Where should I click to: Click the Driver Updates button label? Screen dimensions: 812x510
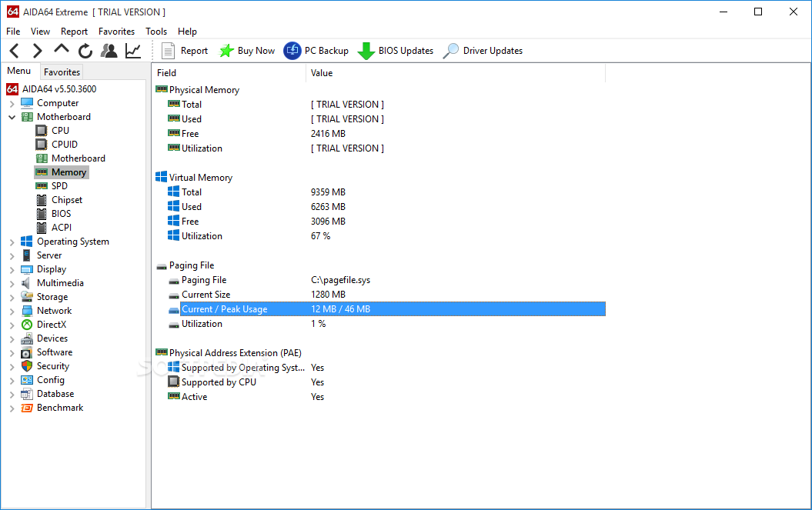click(x=493, y=51)
